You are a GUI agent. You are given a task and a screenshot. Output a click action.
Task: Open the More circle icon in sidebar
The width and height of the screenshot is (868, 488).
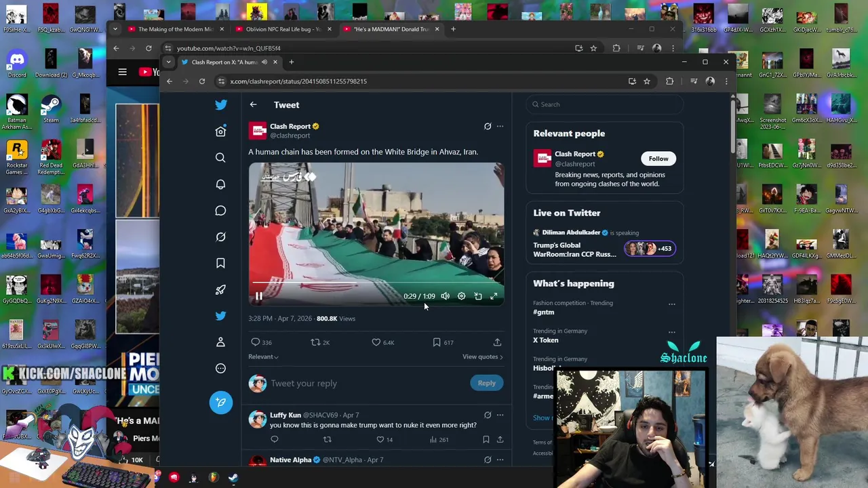tap(220, 369)
